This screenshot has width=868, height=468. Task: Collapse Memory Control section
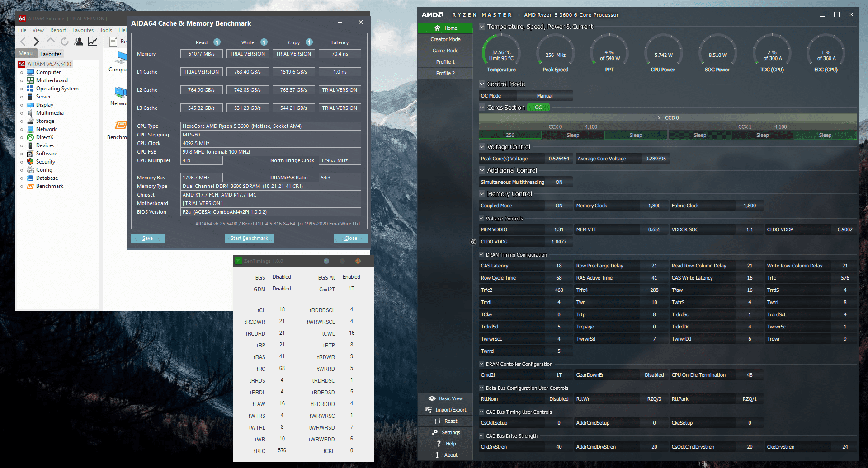click(x=482, y=194)
